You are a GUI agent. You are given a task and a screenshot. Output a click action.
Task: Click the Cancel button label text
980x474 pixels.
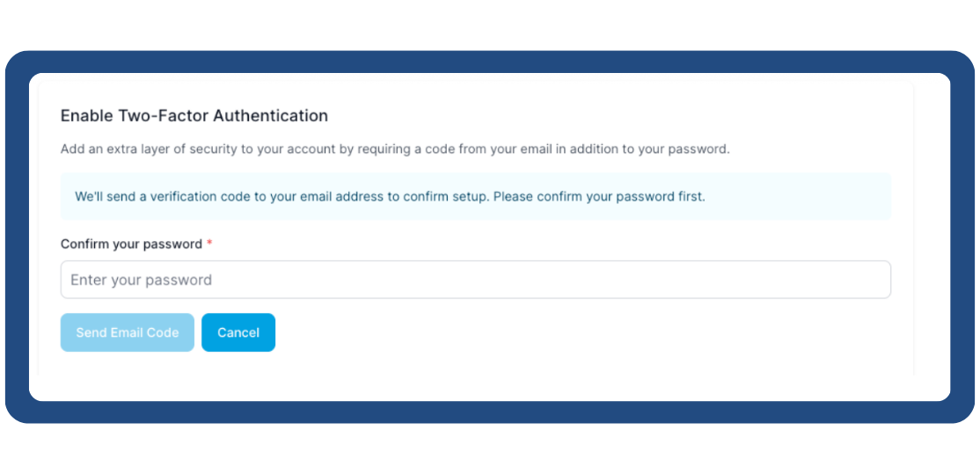[x=238, y=332]
